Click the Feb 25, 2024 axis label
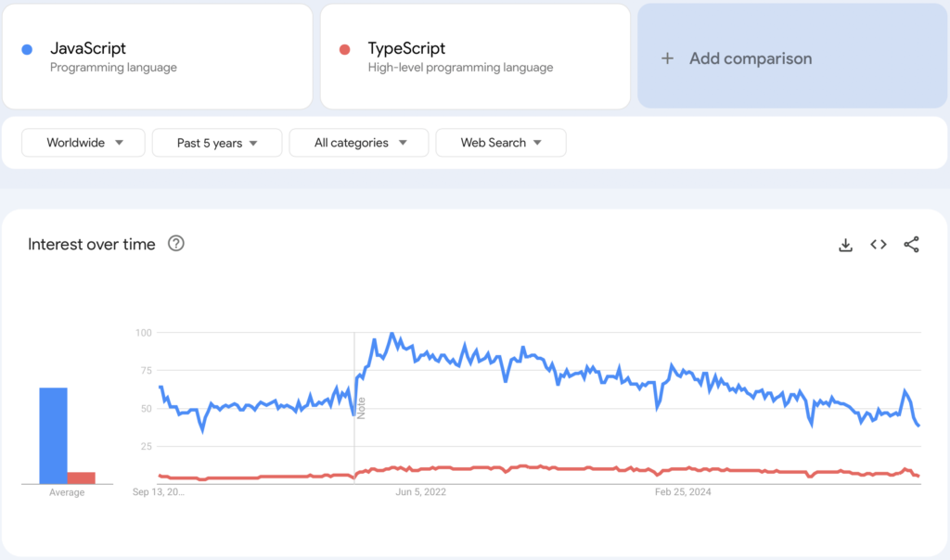Screen dimensions: 950x560 pyautogui.click(x=681, y=492)
